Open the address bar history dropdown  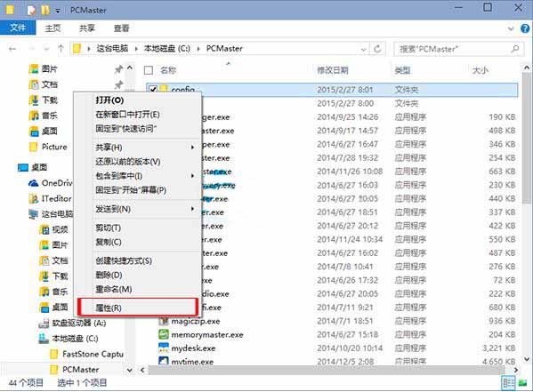coord(363,49)
